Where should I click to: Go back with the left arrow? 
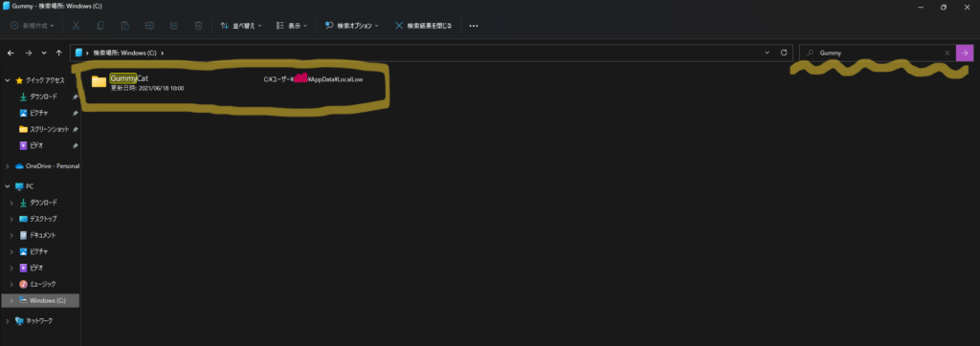tap(11, 54)
